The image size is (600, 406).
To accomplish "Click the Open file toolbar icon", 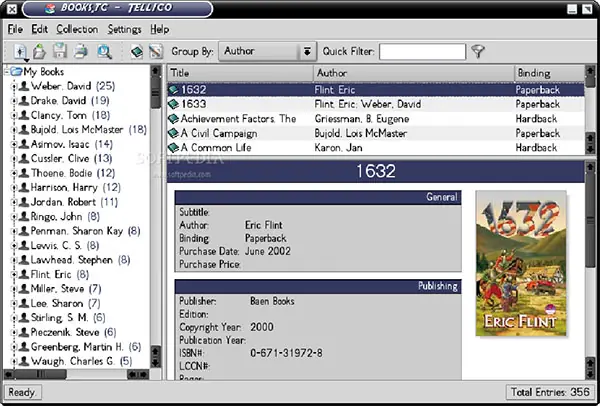I will [x=39, y=51].
